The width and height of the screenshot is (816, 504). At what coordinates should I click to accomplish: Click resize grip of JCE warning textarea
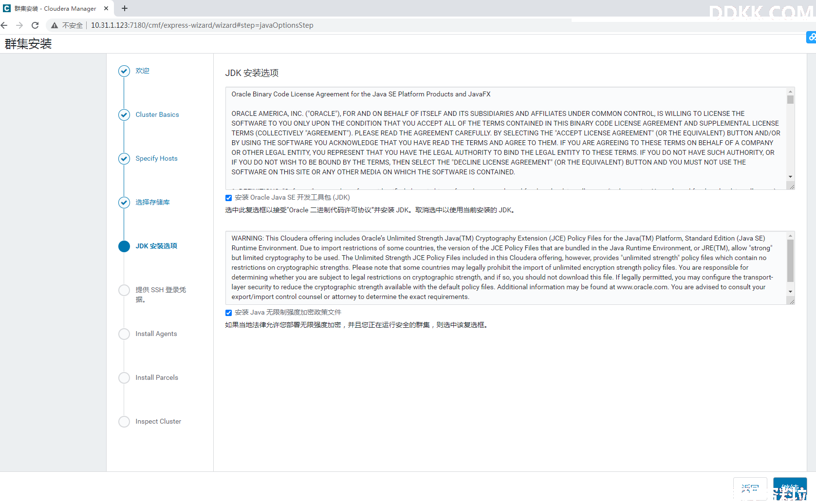click(791, 301)
